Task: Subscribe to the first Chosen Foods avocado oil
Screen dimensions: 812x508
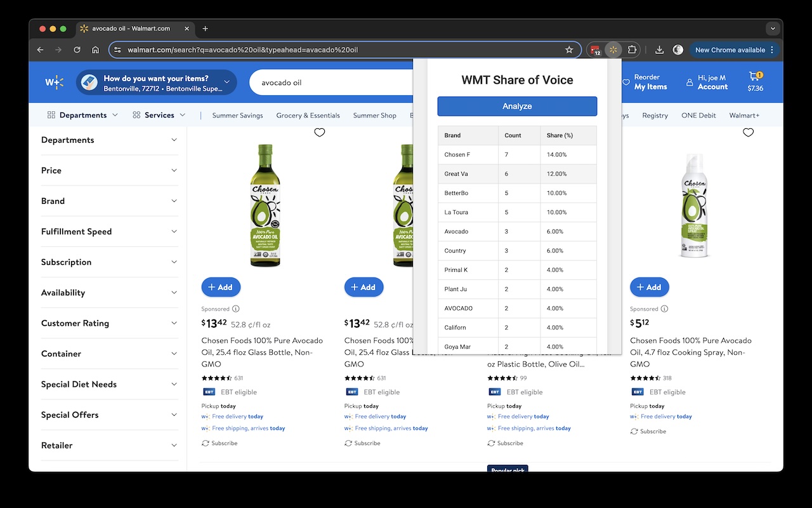Action: pos(219,443)
